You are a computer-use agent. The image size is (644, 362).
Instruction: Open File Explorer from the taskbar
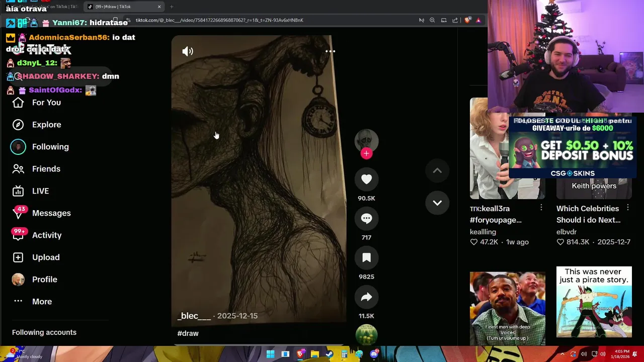[x=314, y=354]
